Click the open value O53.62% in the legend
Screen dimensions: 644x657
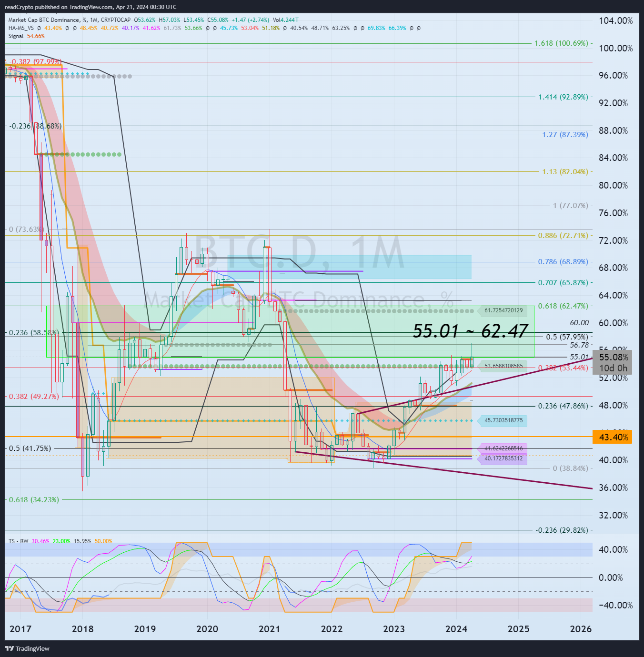click(x=145, y=20)
